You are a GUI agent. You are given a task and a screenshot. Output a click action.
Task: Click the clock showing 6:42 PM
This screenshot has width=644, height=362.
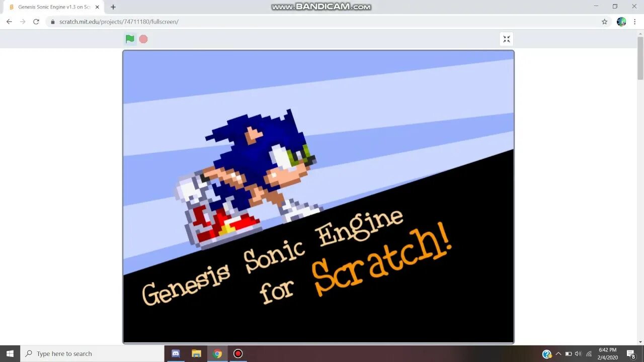(607, 353)
